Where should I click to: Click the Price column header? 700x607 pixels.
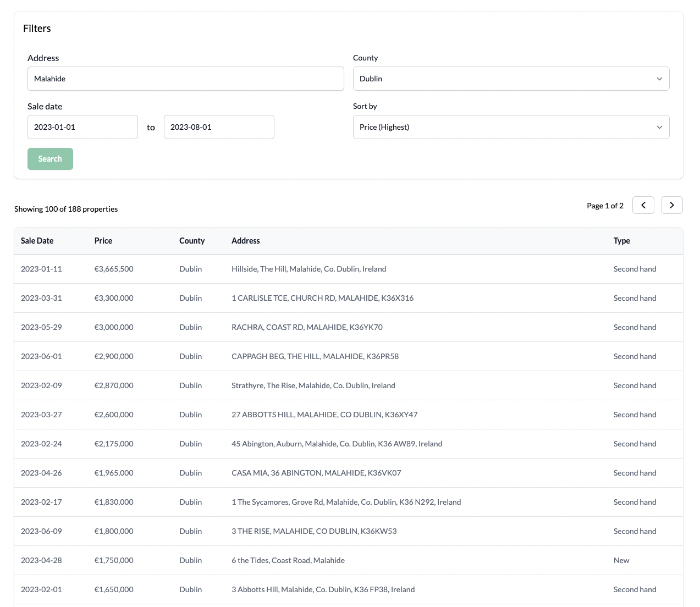pos(103,241)
